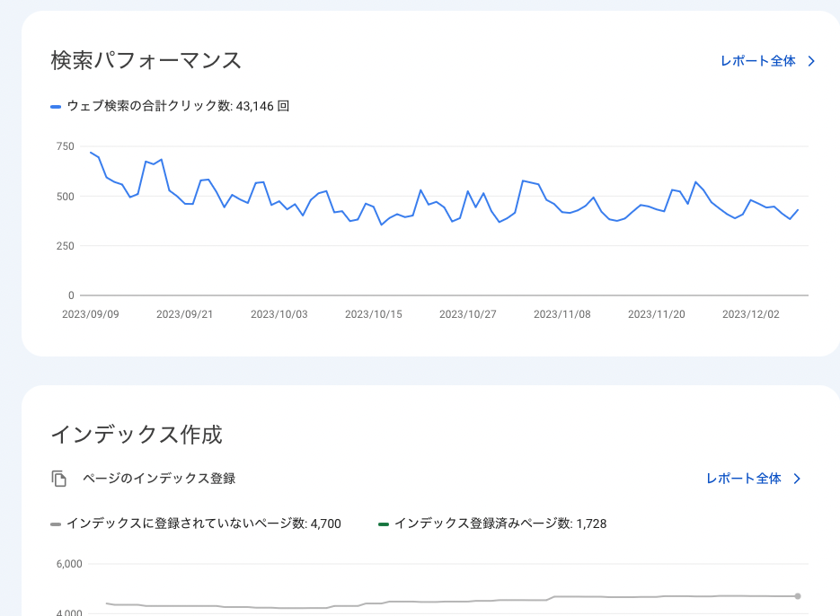Screen dimensions: 840x616
Task: Click the gray end point of the index chart
Action: [x=798, y=596]
